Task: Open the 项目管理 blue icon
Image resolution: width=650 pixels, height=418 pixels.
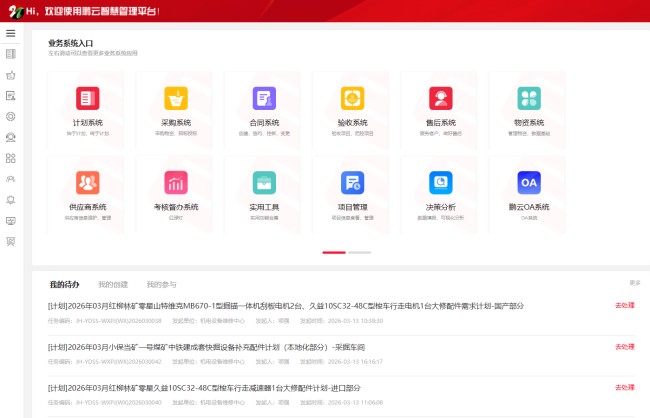Action: click(352, 182)
